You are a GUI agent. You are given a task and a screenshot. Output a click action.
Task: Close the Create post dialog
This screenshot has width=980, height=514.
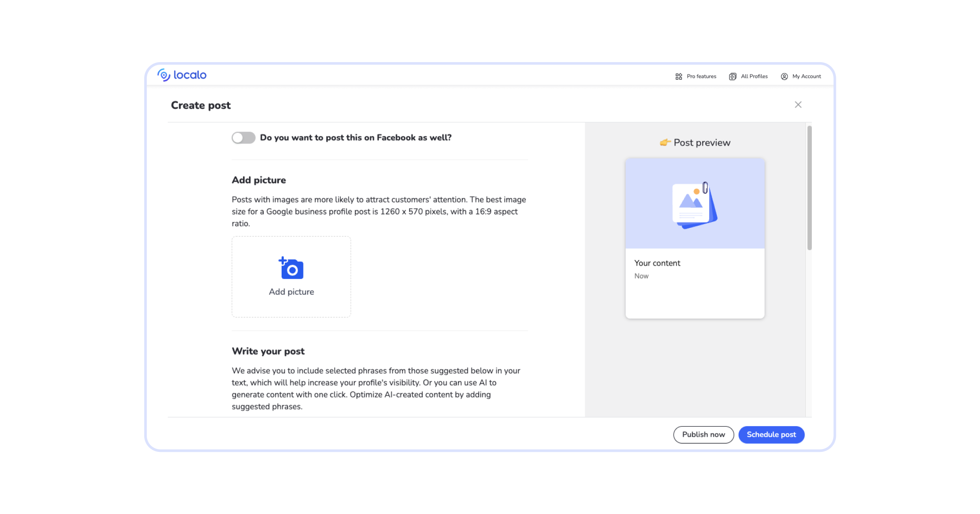click(798, 105)
